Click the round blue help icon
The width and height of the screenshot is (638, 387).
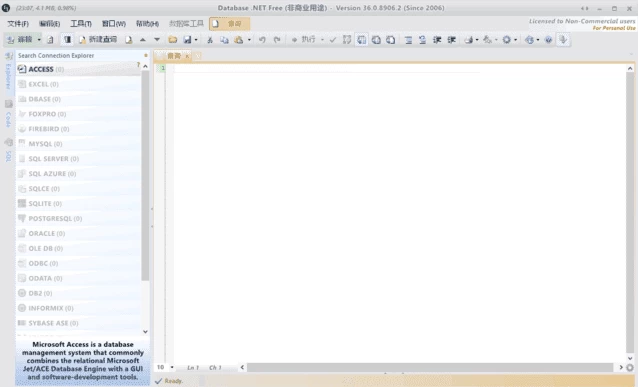(548, 39)
